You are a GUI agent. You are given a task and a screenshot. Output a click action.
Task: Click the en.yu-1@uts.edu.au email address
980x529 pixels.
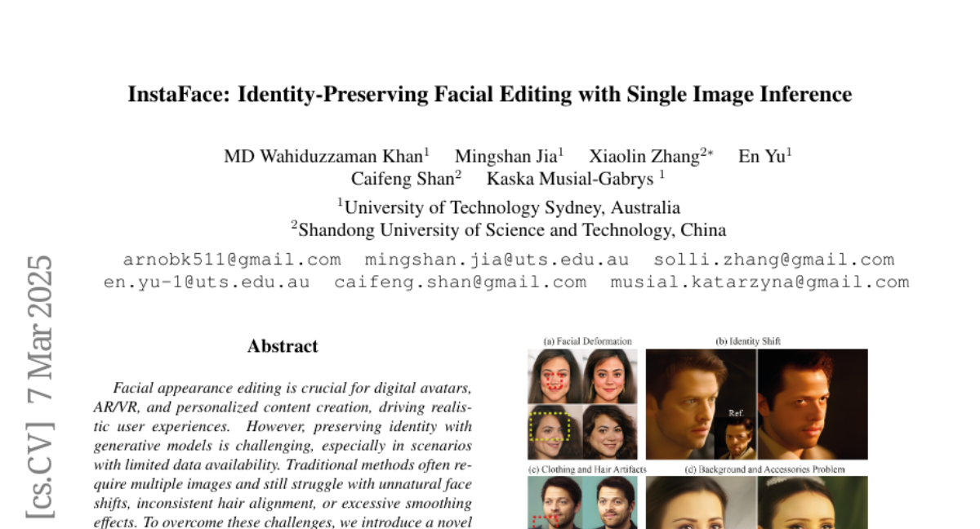point(207,282)
